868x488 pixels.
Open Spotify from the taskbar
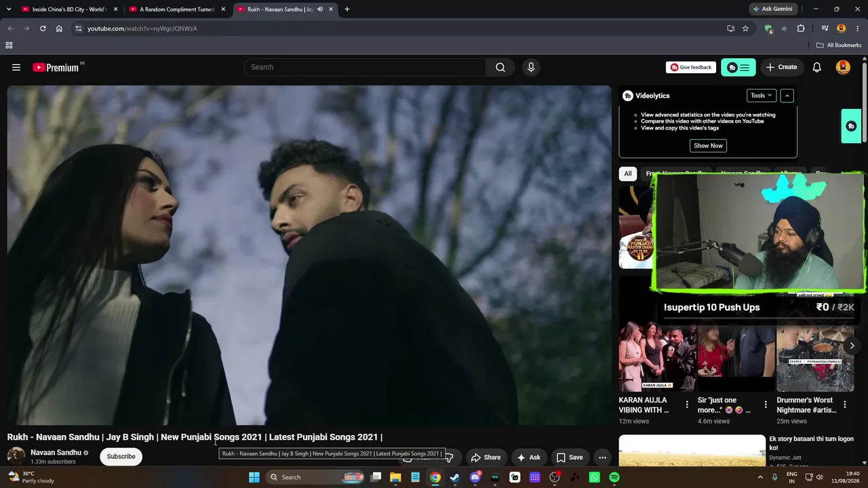[614, 477]
